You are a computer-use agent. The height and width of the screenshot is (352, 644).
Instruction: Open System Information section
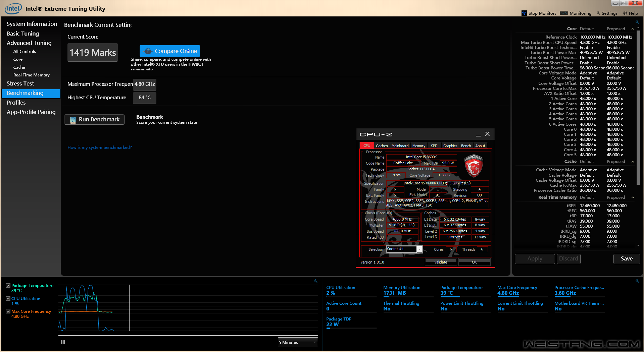pos(32,24)
